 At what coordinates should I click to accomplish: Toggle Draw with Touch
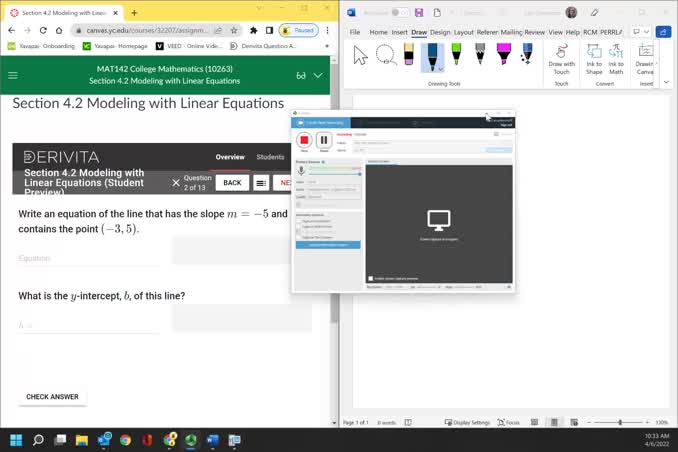click(561, 56)
